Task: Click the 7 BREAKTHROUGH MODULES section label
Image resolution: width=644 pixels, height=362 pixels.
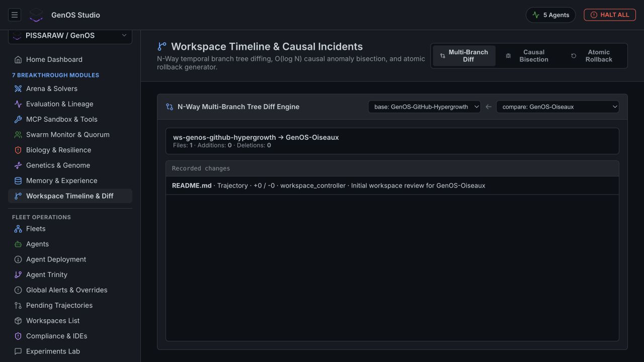Action: point(55,75)
